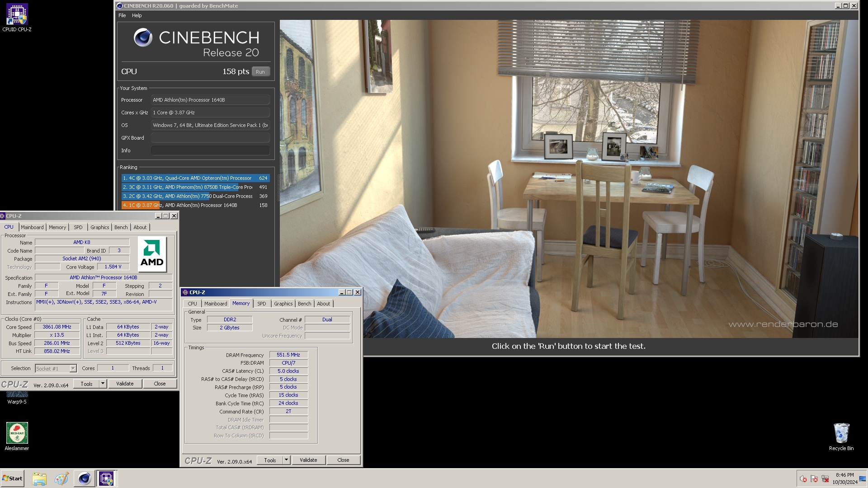Image resolution: width=868 pixels, height=488 pixels.
Task: Open Graphics tab in CPU window
Action: [x=99, y=227]
